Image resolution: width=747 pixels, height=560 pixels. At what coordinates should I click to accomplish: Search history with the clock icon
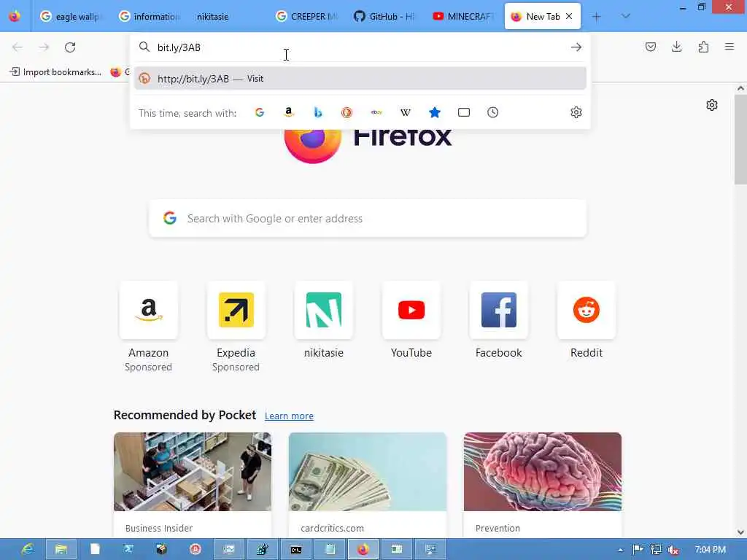pyautogui.click(x=493, y=112)
